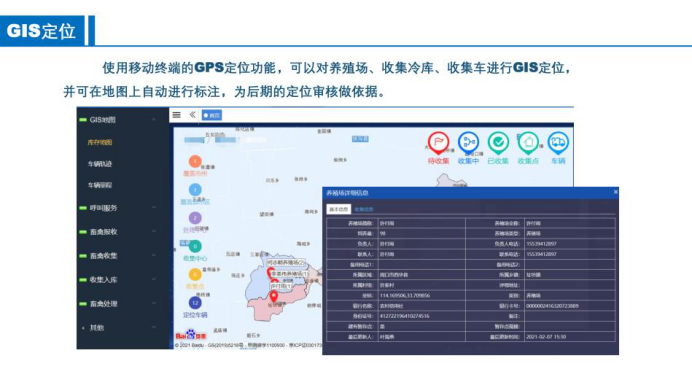The image size is (692, 388).
Task: Click the 定位车辆 circle showing 12
Action: [x=195, y=303]
